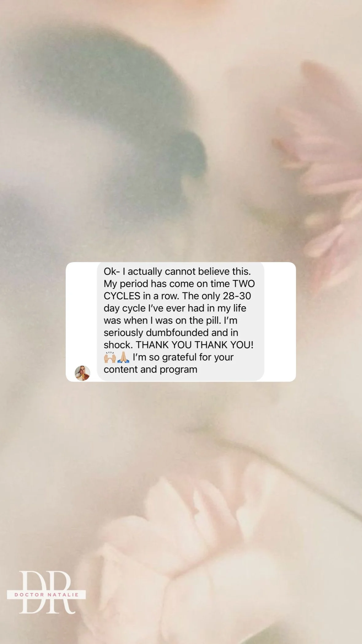Click the 28-30 number in message
This screenshot has height=644, width=362.
click(237, 296)
